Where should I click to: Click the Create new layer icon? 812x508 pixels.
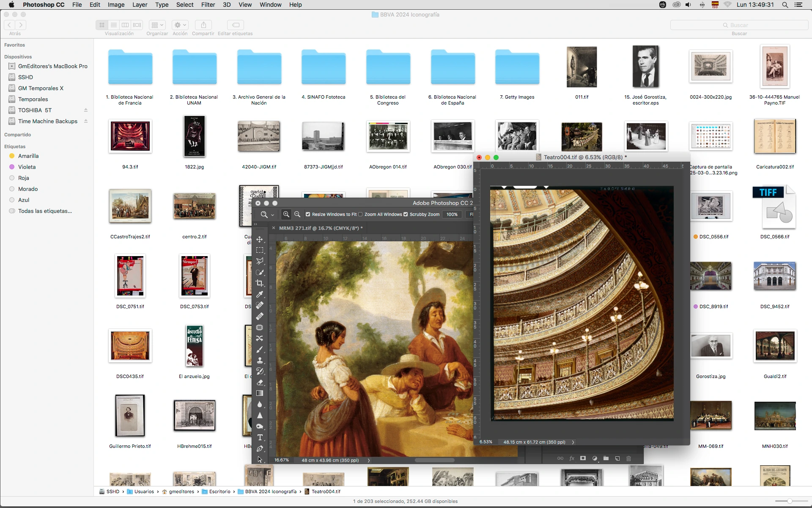point(617,458)
